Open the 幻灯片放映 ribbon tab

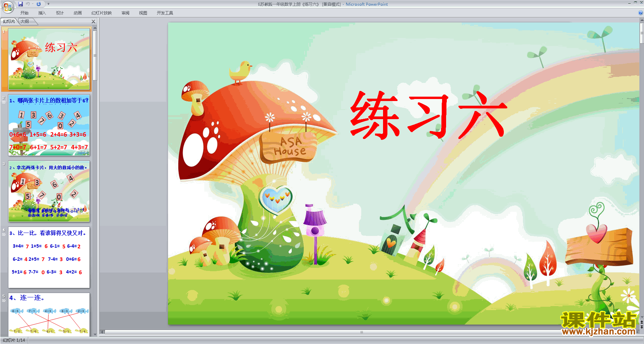pos(102,13)
